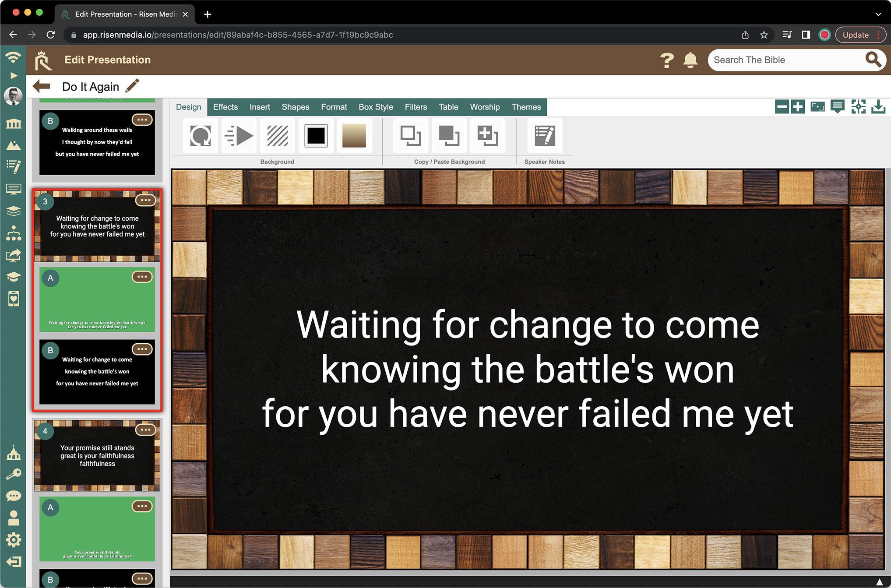The height and width of the screenshot is (588, 891).
Task: Pick the black solid background color swatch
Action: [316, 136]
